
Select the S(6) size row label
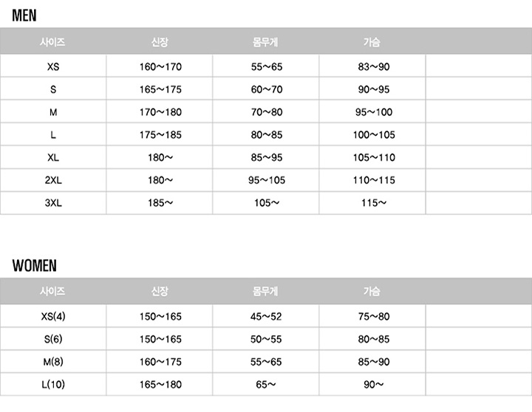[53, 339]
